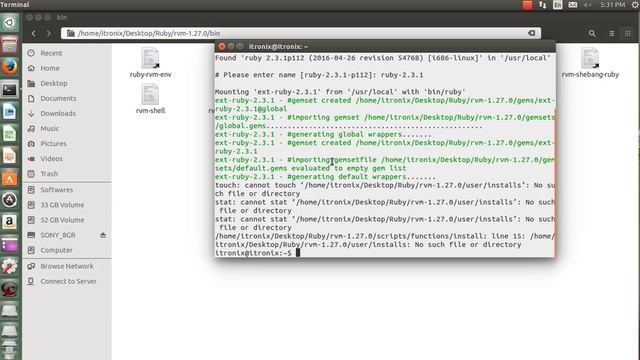Screen dimensions: 640x360
Task: Open system session gear menu
Action: click(635, 5)
